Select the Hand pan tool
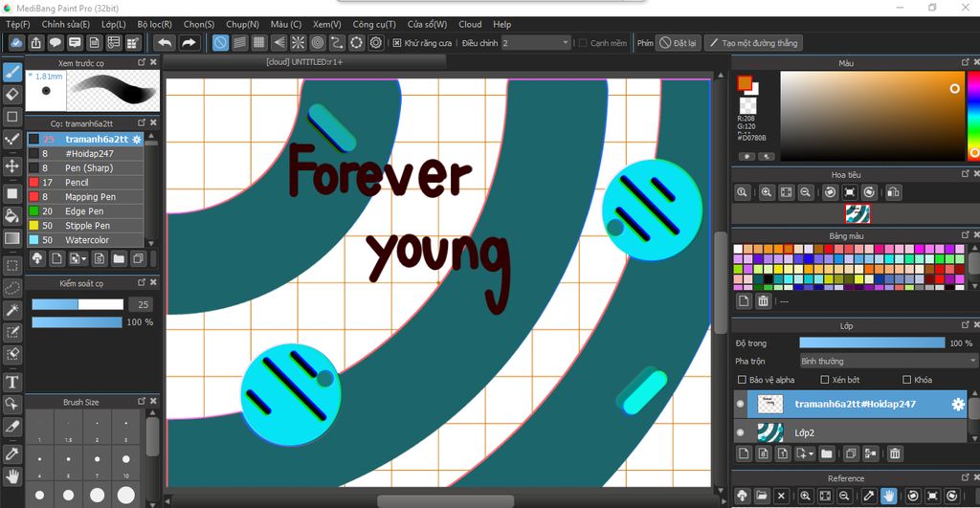 click(12, 476)
